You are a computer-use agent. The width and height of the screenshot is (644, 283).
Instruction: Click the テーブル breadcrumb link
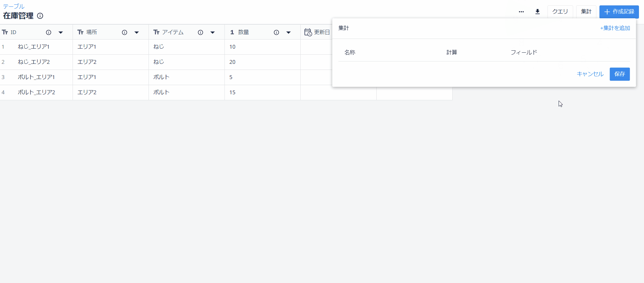(14, 6)
